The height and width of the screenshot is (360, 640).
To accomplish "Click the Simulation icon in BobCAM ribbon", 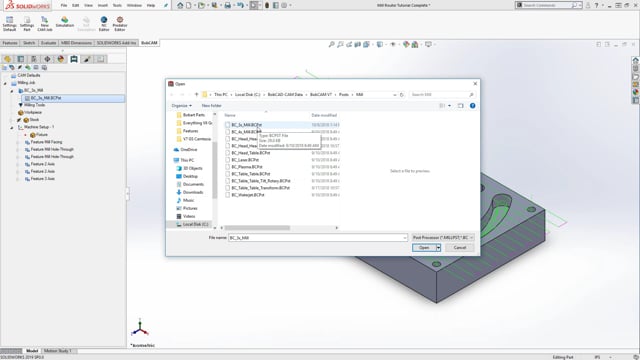I will 64,22.
